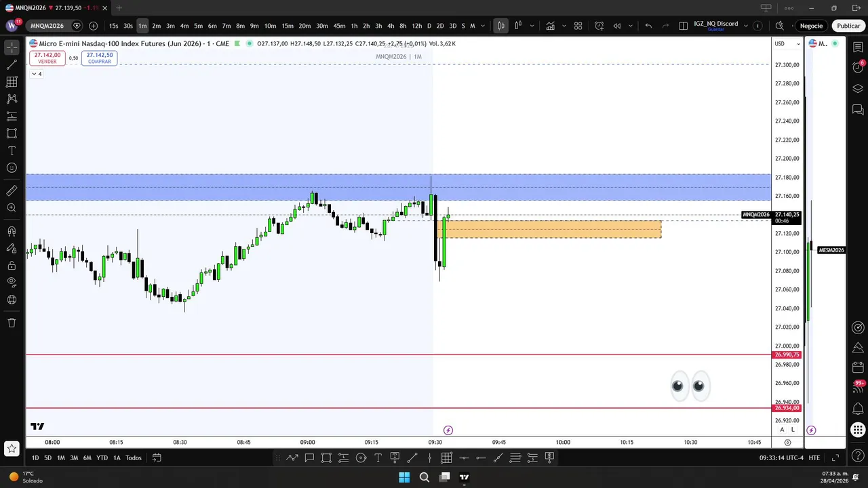The image size is (868, 488).
Task: Open indicator templates grid
Action: (578, 26)
